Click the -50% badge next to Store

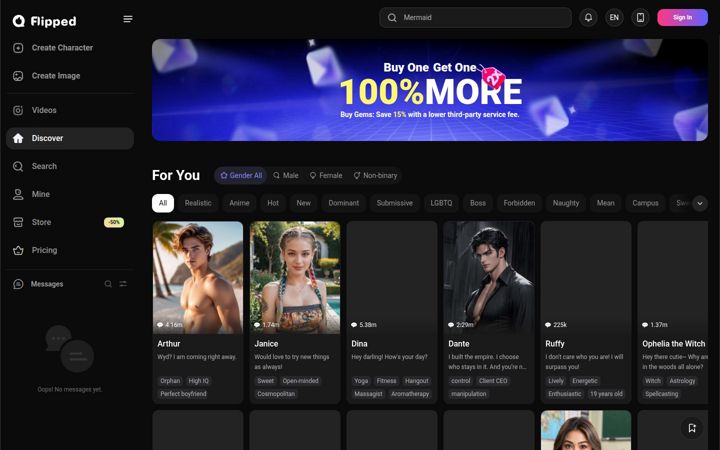pyautogui.click(x=114, y=222)
